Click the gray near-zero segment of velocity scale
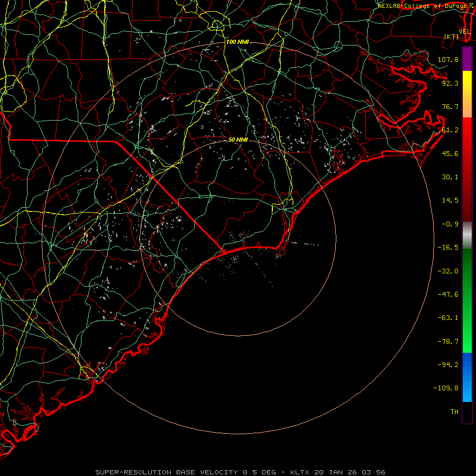 point(467,235)
